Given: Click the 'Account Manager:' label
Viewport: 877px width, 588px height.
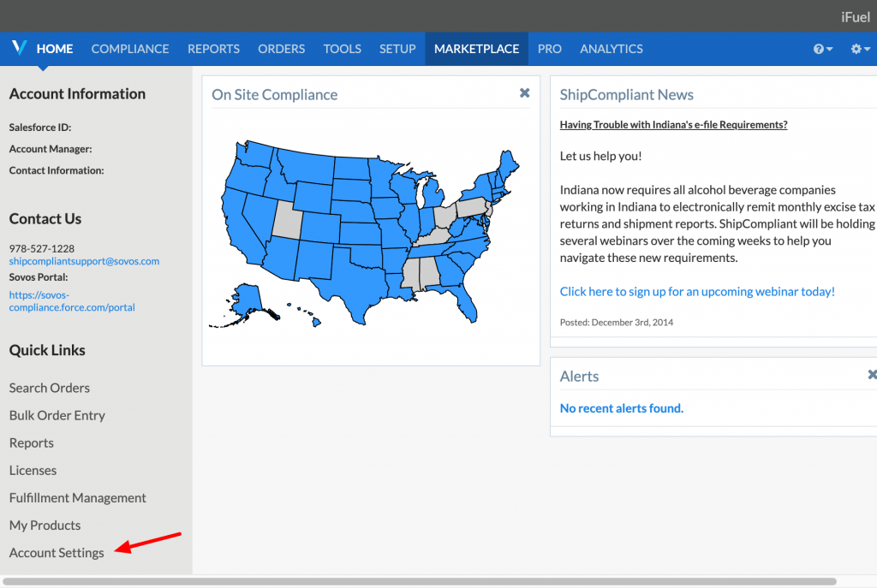Looking at the screenshot, I should (51, 149).
